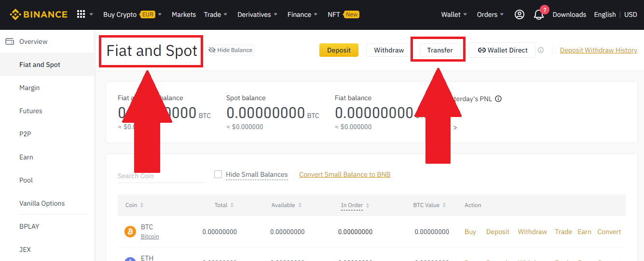Check Hide Small Balances checkbox
This screenshot has width=644, height=261.
click(x=218, y=174)
